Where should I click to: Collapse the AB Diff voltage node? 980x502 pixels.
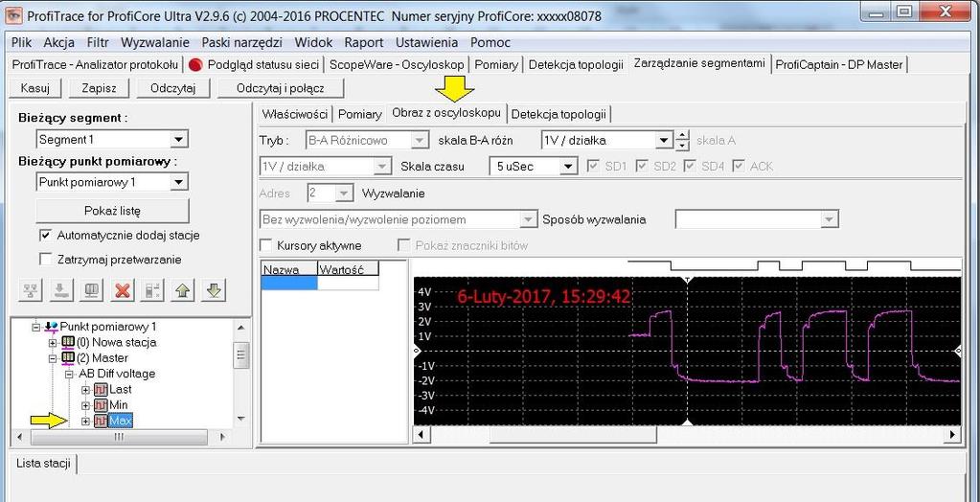click(69, 374)
